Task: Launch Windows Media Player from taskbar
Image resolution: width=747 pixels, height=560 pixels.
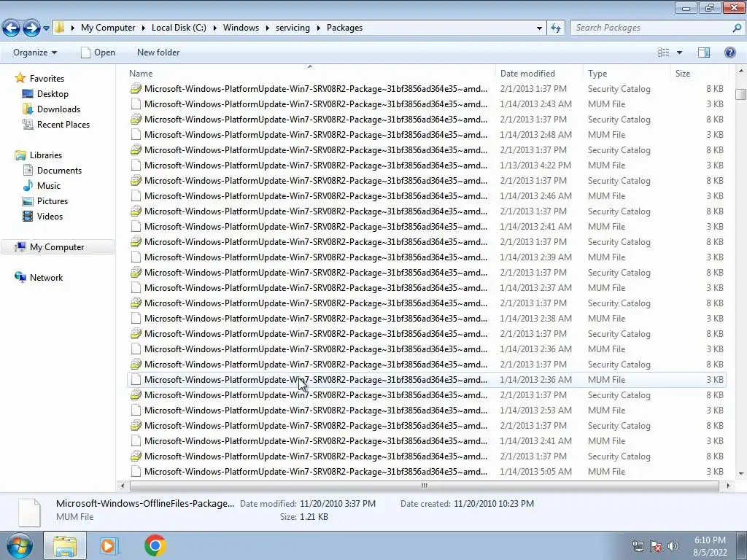Action: click(x=108, y=545)
